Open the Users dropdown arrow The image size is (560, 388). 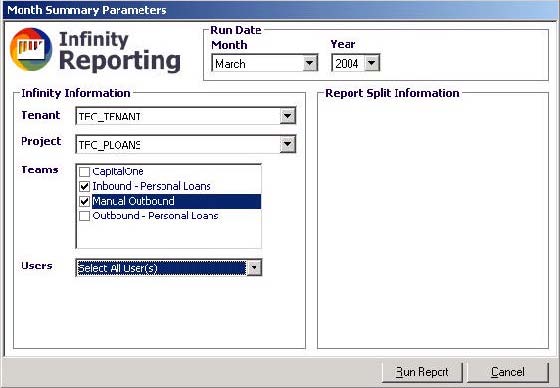(x=254, y=268)
